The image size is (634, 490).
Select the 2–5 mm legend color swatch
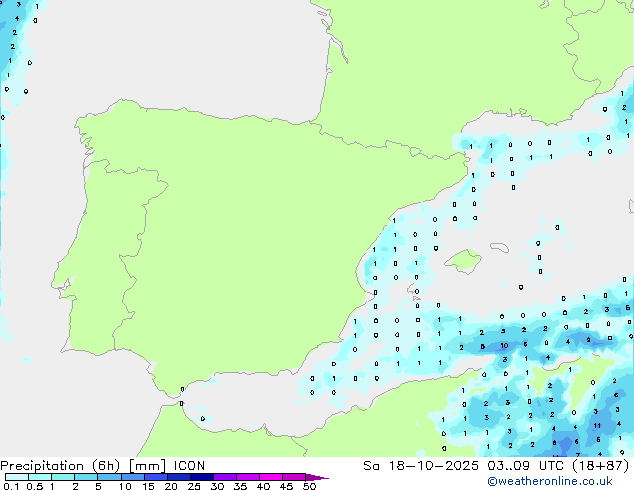tap(86, 477)
